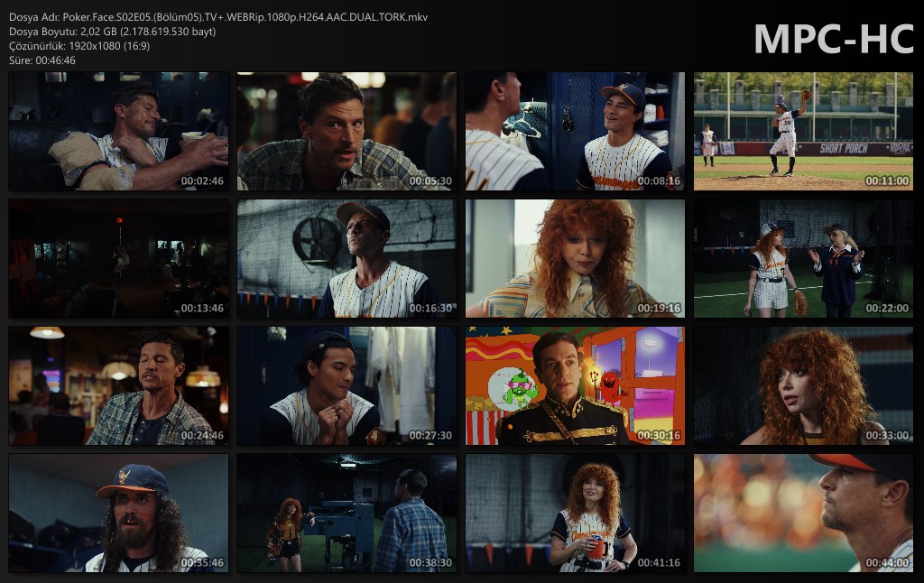
Task: Select the bearded player thumbnail at 00:35:46
Action: (118, 514)
